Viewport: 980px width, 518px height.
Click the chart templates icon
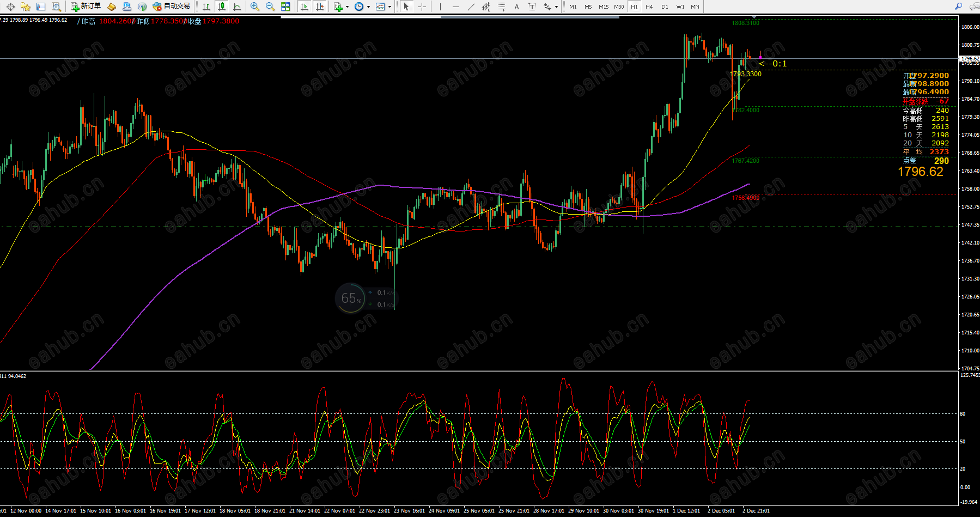[380, 7]
